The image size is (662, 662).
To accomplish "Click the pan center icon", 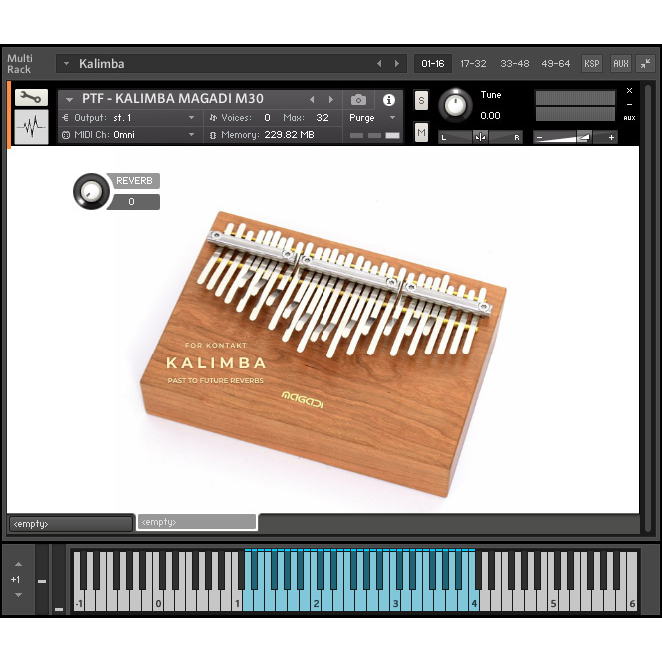I will coord(480,137).
